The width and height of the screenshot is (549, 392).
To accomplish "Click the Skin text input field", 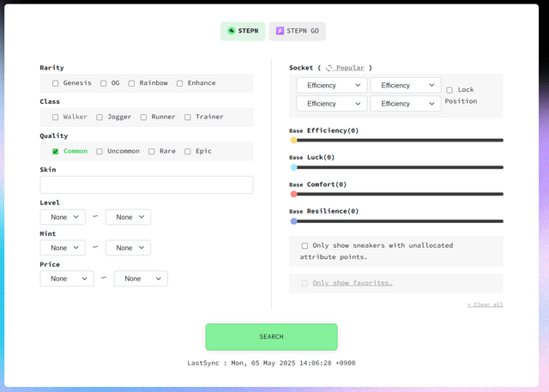I will point(147,184).
